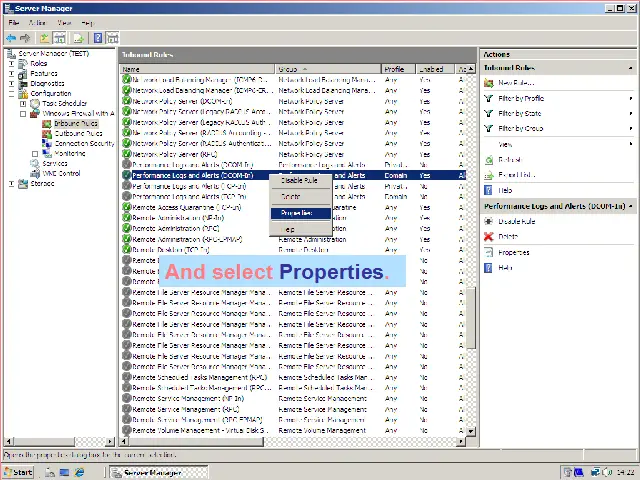The height and width of the screenshot is (480, 640).
Task: Sort rules by Enabled column header
Action: click(435, 69)
